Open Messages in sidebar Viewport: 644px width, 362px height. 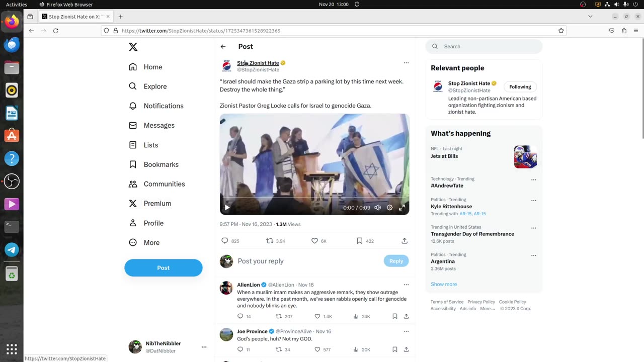click(151, 125)
